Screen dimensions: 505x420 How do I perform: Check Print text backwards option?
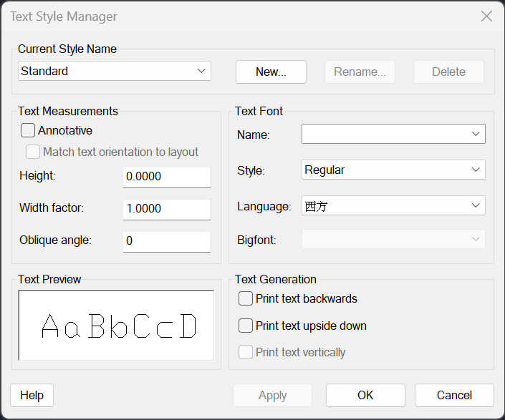pos(246,298)
